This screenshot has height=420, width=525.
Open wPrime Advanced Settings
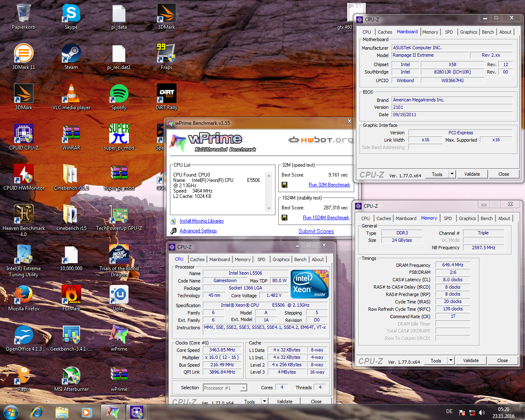click(x=198, y=231)
